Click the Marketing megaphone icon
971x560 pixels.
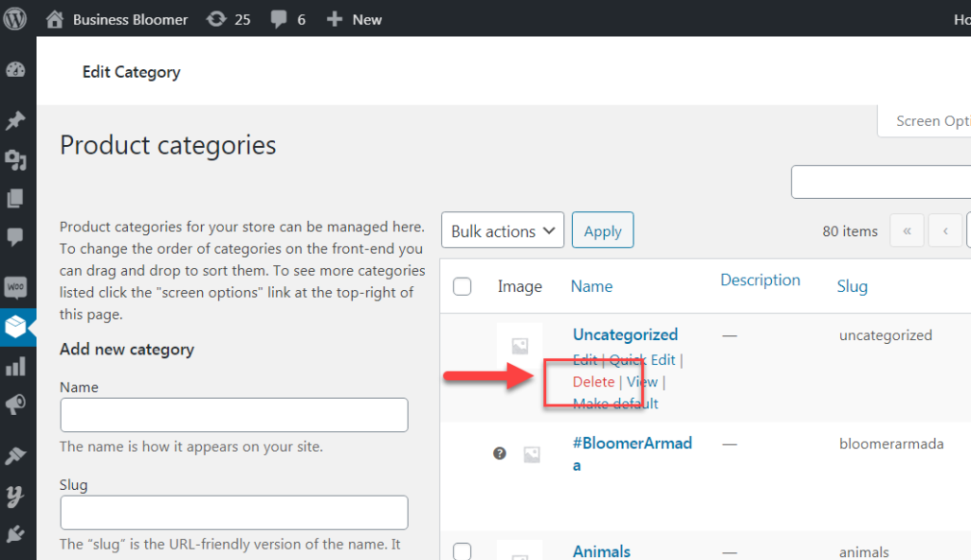(15, 405)
